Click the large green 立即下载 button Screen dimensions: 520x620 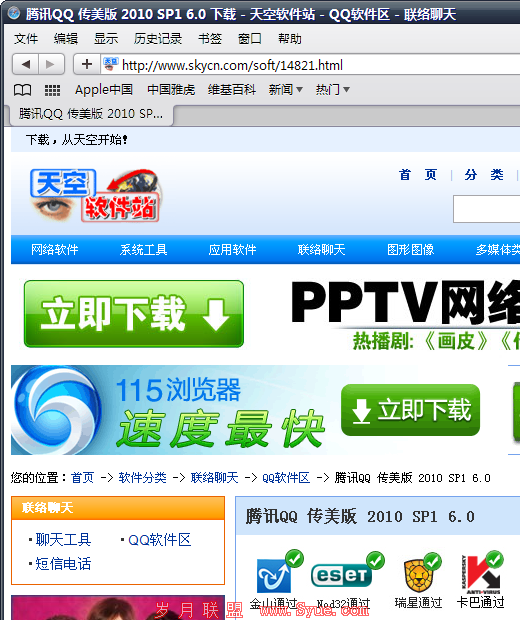[134, 314]
